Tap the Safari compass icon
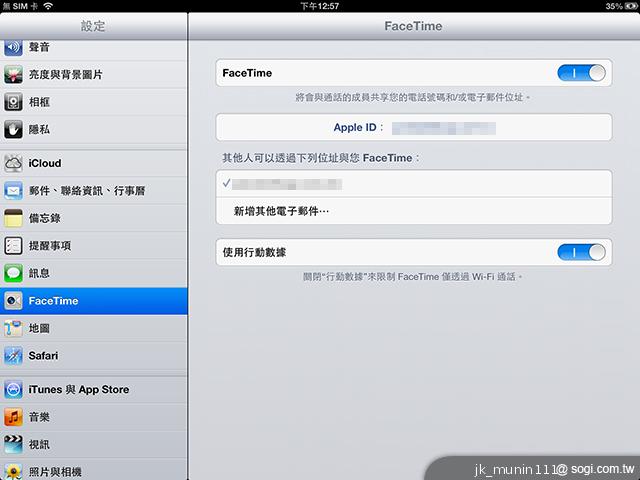The image size is (640, 480). click(13, 356)
